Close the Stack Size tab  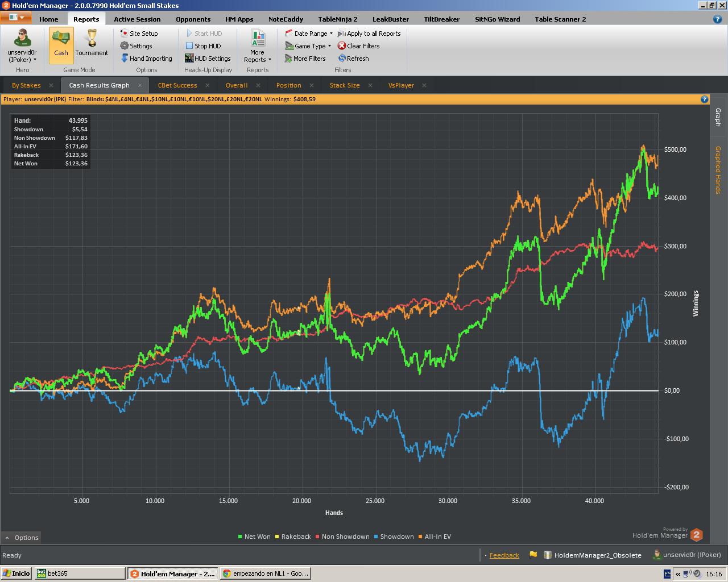pyautogui.click(x=370, y=85)
